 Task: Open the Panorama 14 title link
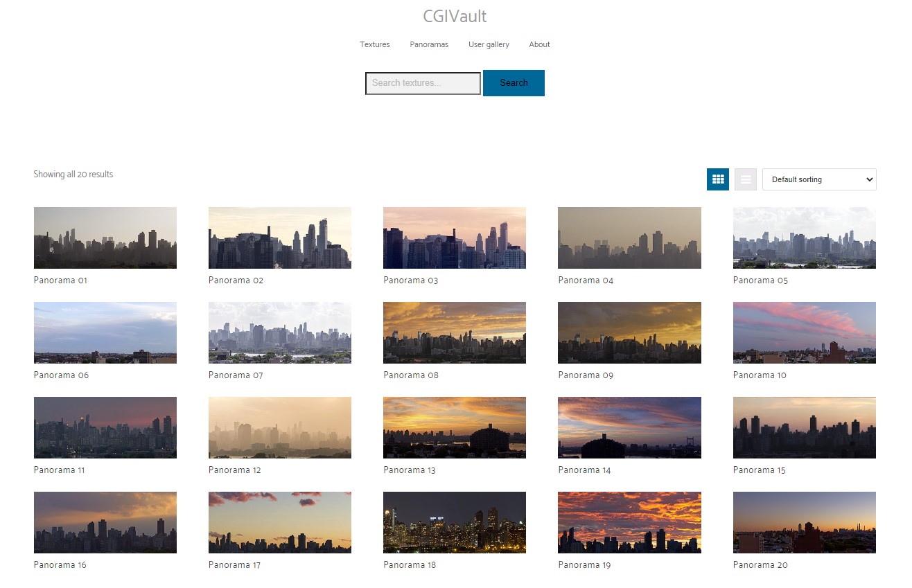pos(584,470)
